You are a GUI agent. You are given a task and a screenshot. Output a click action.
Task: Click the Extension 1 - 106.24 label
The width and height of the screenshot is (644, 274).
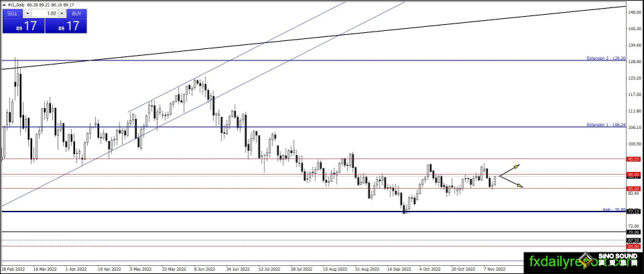606,125
